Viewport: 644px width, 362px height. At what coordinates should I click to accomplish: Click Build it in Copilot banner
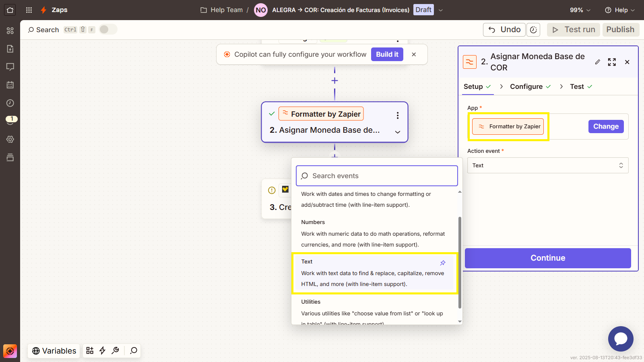coord(387,54)
